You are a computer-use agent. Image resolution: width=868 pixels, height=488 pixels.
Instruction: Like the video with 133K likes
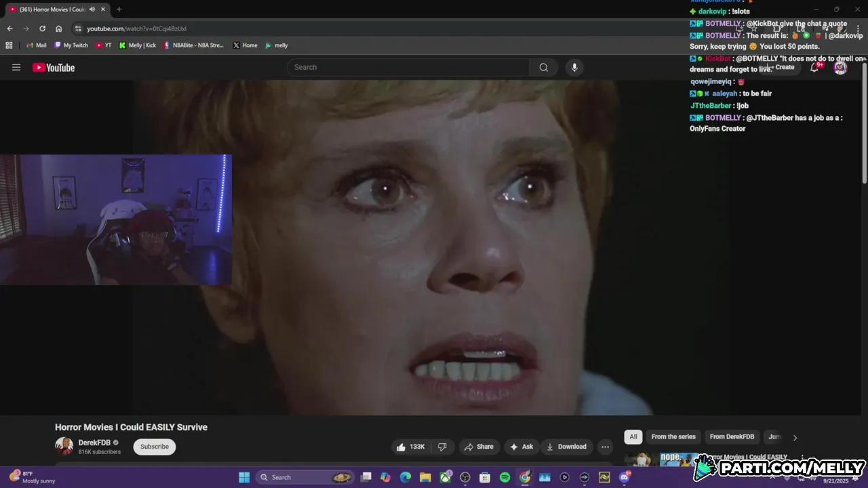point(411,447)
